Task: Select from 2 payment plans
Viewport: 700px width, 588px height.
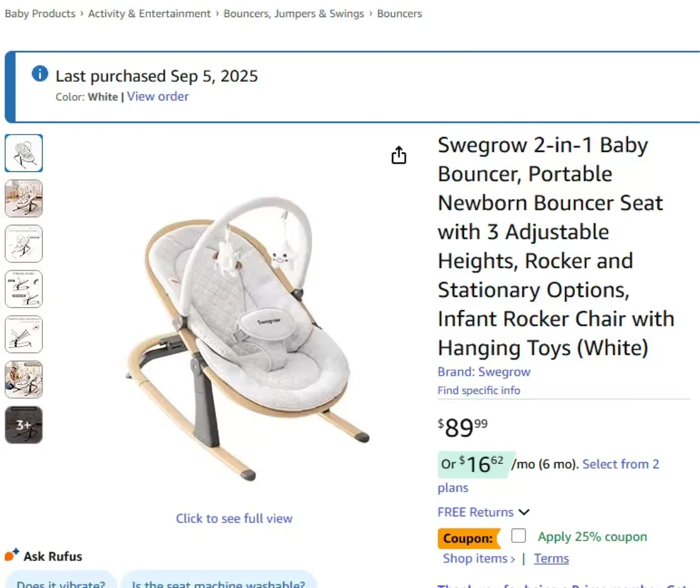Action: (x=620, y=464)
